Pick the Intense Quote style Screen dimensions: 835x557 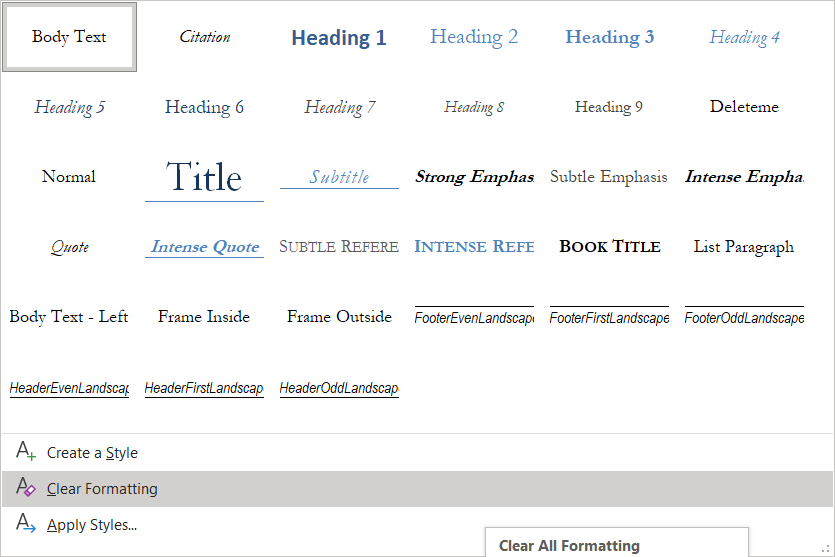click(x=204, y=247)
